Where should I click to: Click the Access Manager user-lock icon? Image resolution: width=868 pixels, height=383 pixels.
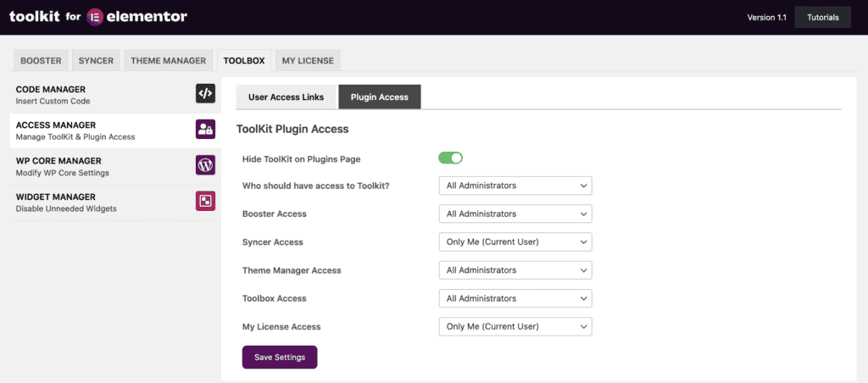coord(205,130)
